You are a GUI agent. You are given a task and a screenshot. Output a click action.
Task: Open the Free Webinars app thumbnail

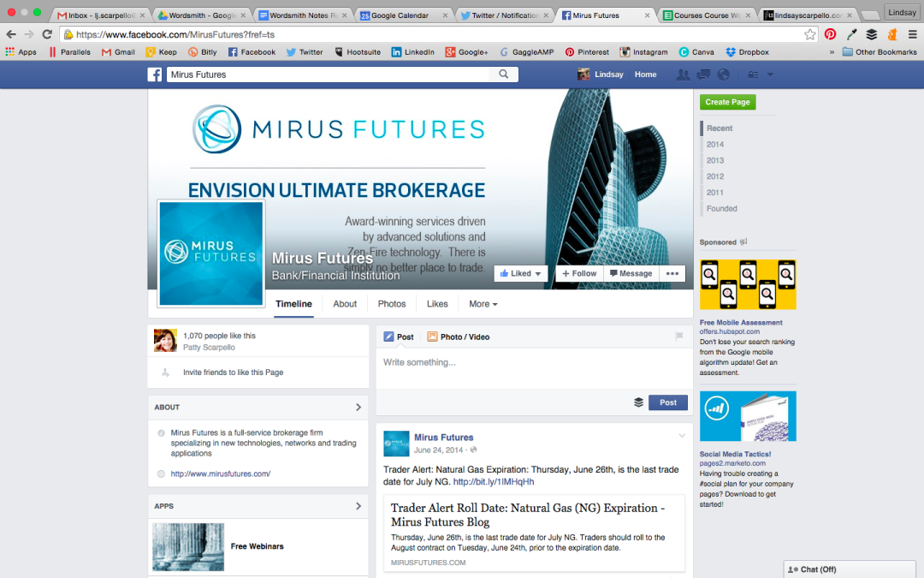click(188, 546)
